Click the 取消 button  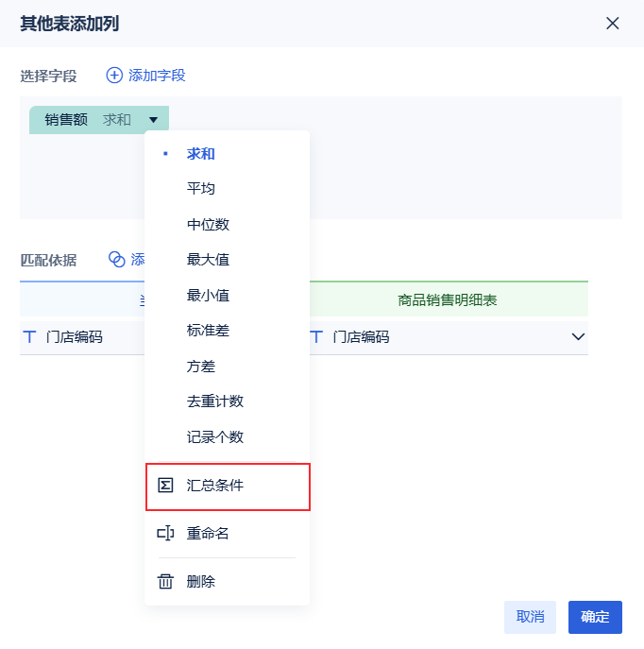pos(530,617)
